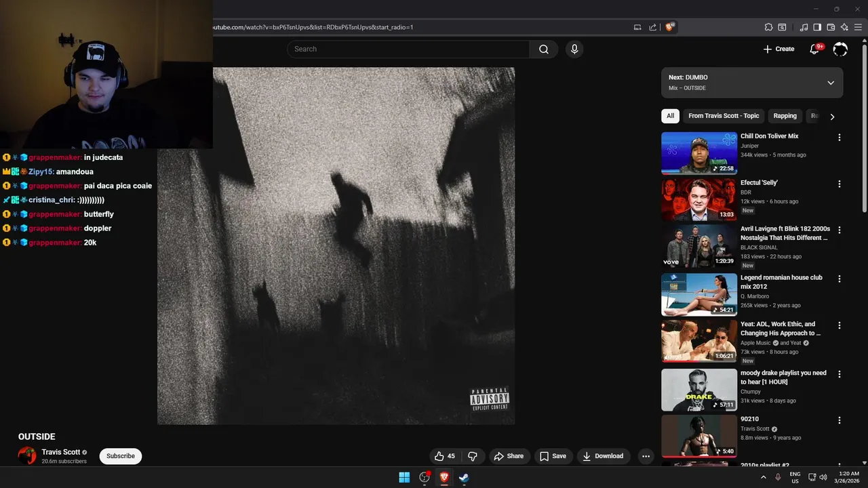
Task: Click the Brave browser taskbar icon
Action: 444,477
